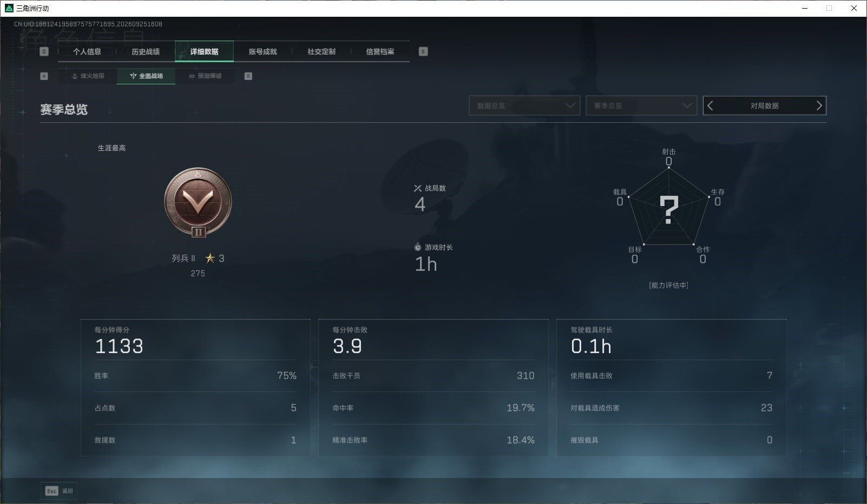Expand the 赛季总览 dropdown
Screen dimensions: 867x504
click(x=641, y=105)
